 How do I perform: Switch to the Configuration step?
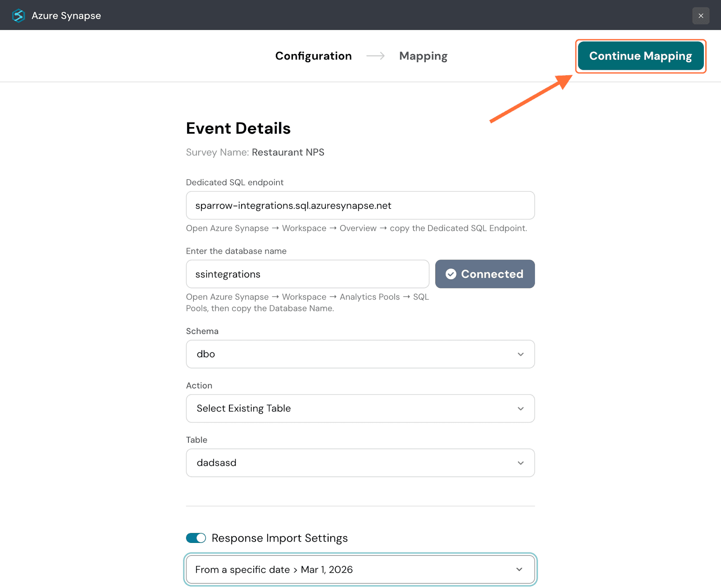pyautogui.click(x=313, y=56)
